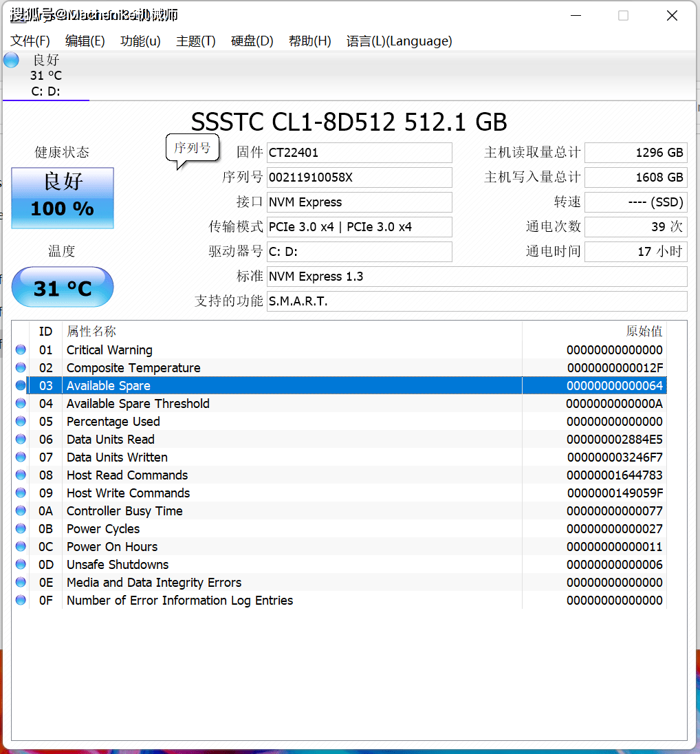700x754 pixels.
Task: Open the 帮助(H) menu
Action: [x=309, y=41]
